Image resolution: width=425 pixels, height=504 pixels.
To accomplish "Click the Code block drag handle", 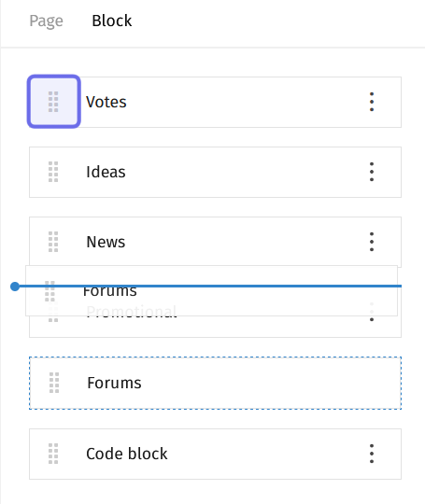I will point(53,454).
